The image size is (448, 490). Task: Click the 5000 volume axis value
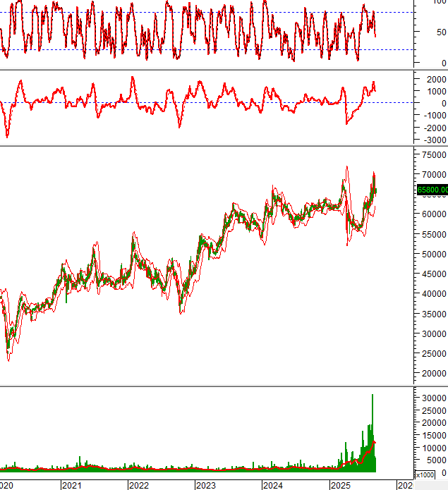coord(437,460)
